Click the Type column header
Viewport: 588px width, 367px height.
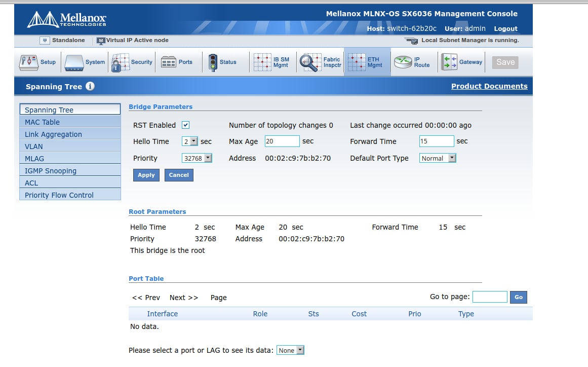[x=466, y=314]
